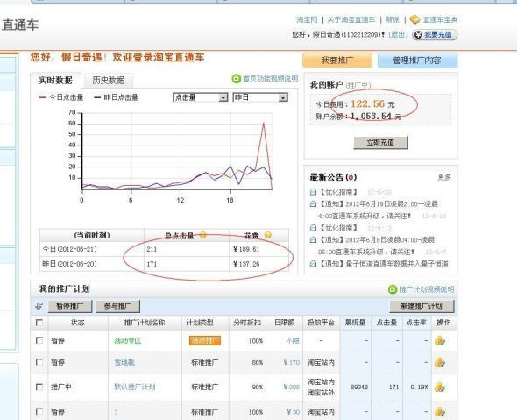Open the 推广计划视频说明 green video icon
The height and width of the screenshot is (420, 517).
click(x=393, y=289)
